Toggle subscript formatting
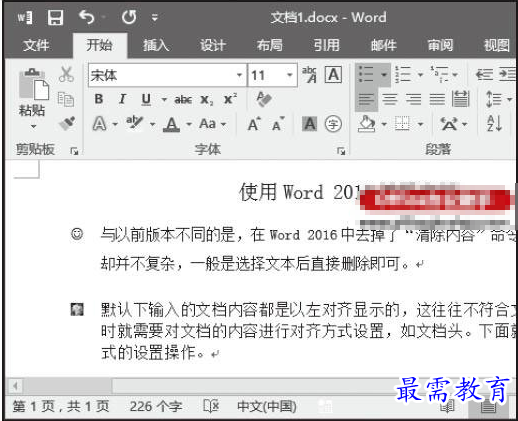This screenshot has width=518, height=421. pos(206,100)
